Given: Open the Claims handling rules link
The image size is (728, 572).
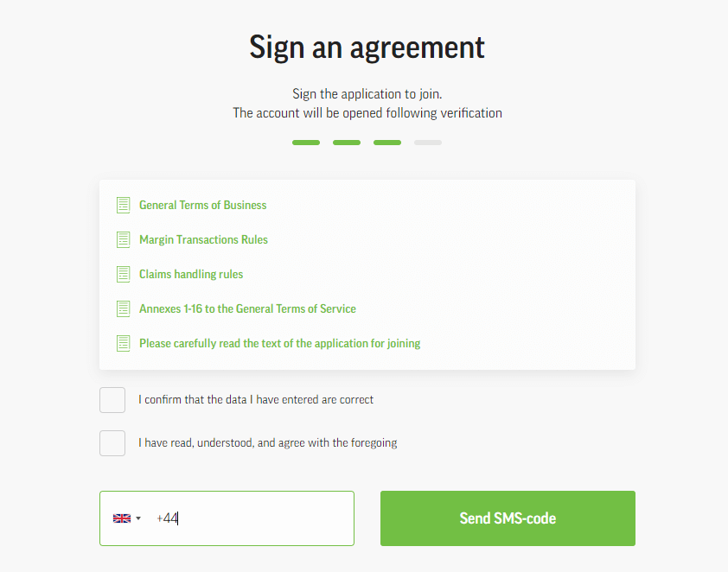Looking at the screenshot, I should (191, 274).
